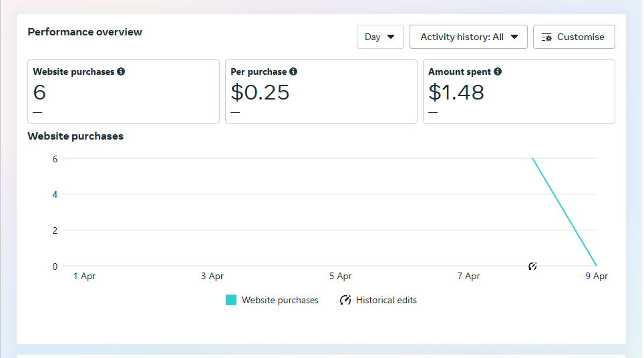
Task: Click the Customise button label
Action: click(581, 37)
